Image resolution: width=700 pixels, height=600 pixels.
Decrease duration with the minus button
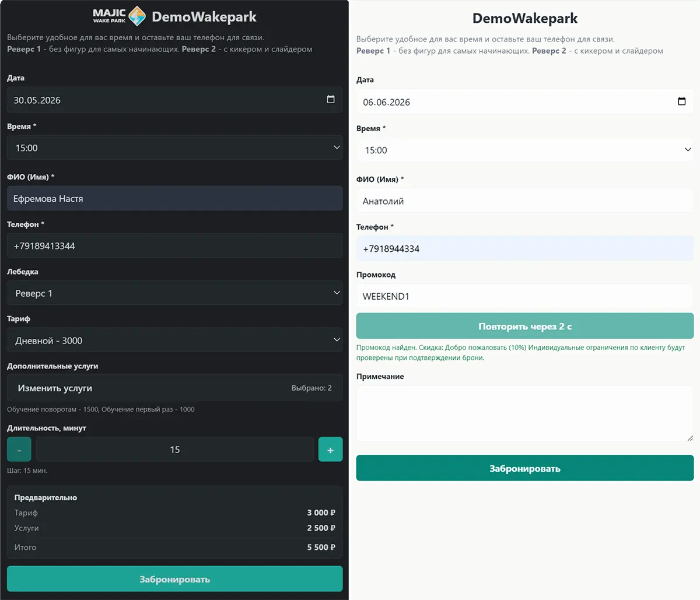[x=19, y=450]
